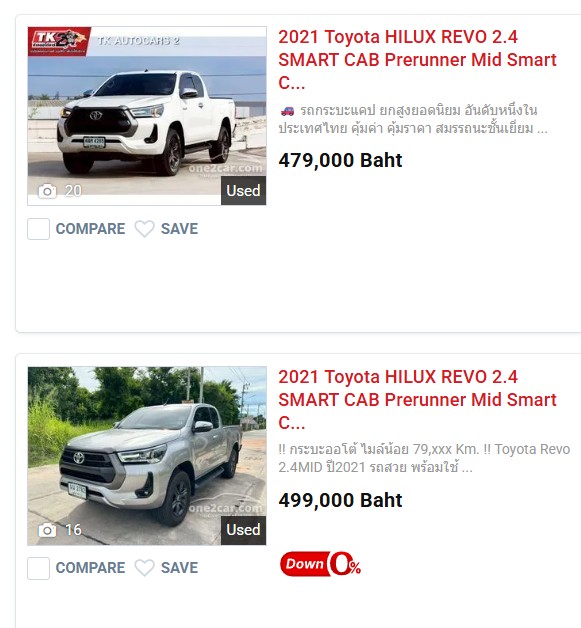Click the heart icon on the 499,000 Baht listing
Viewport: 581px width, 628px height.
pos(144,568)
